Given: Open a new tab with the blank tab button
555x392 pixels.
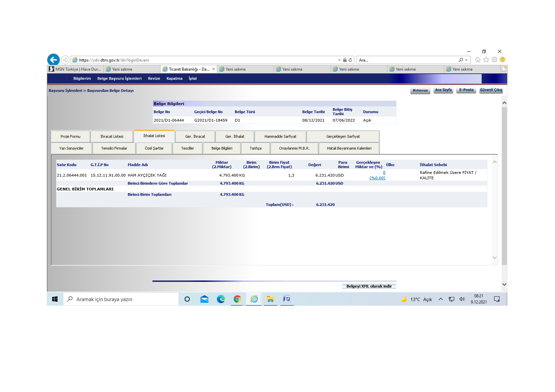Looking at the screenshot, I should (504, 69).
